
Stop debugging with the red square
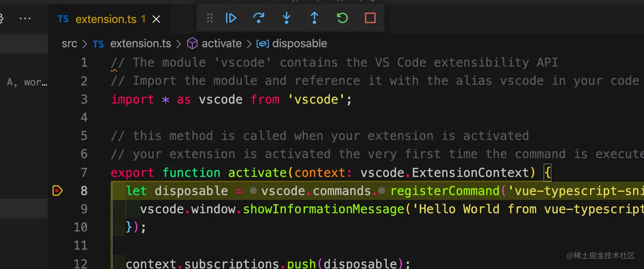(370, 18)
